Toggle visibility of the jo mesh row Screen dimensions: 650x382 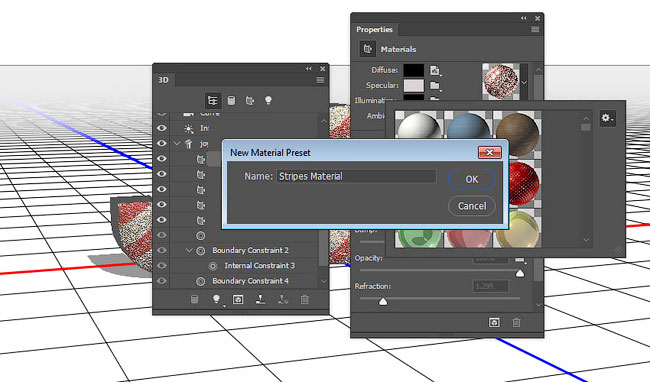[162, 143]
